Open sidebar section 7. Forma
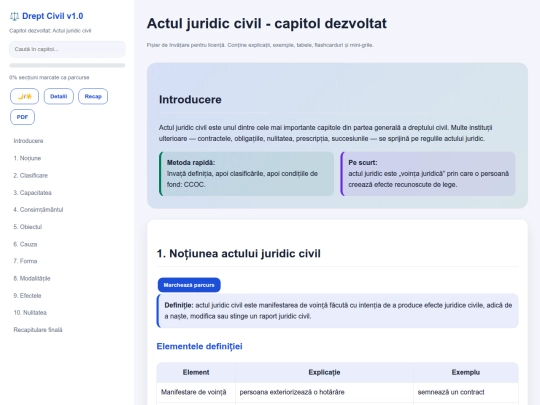The image size is (540, 405). point(25,261)
